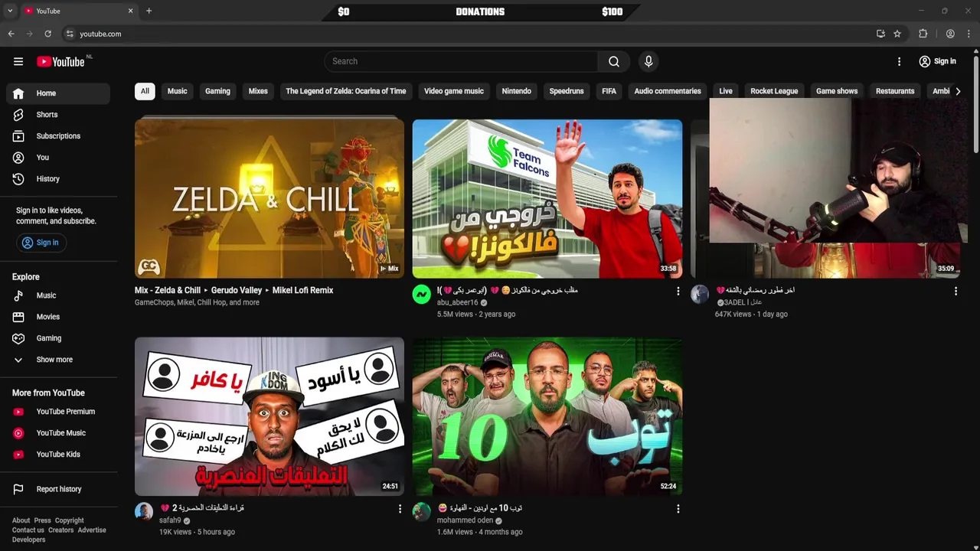The width and height of the screenshot is (980, 551).
Task: Open Team Falcons video thumbnail
Action: tap(547, 197)
